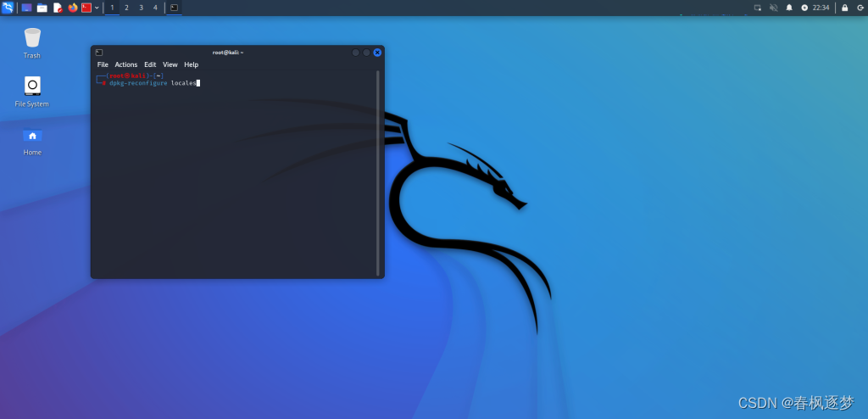Open the text editor panel launcher
Image resolution: width=868 pixels, height=419 pixels.
[x=58, y=8]
